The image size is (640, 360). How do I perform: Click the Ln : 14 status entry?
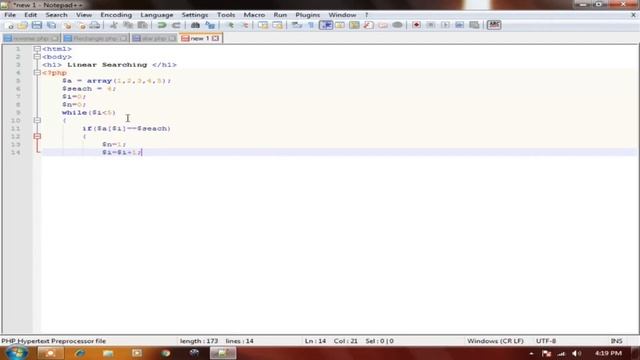pyautogui.click(x=315, y=341)
